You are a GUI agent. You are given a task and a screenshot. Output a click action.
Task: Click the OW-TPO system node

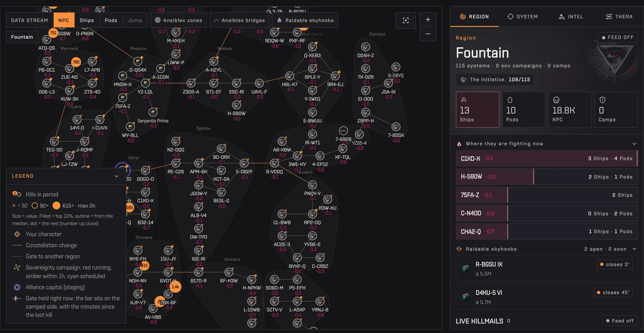[x=198, y=228]
